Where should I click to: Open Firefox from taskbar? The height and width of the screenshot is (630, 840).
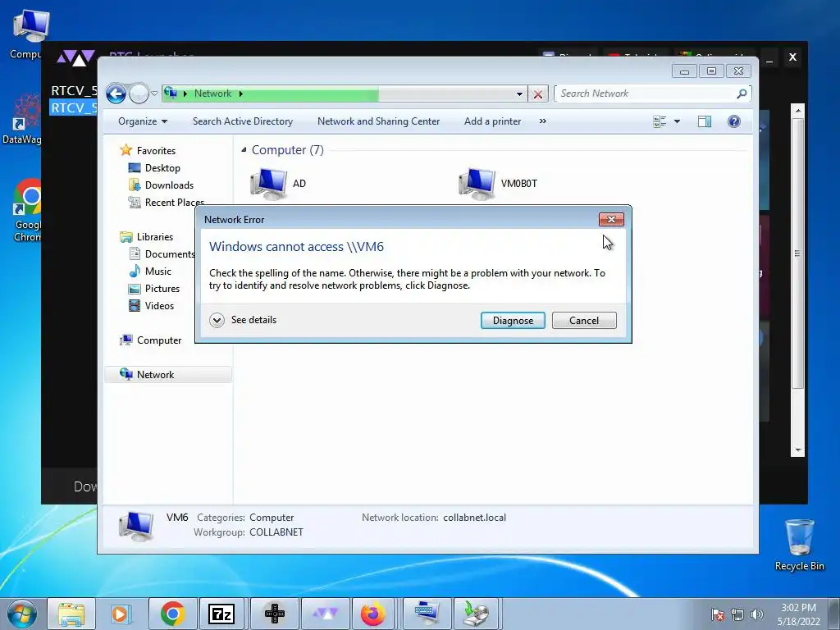pyautogui.click(x=373, y=614)
